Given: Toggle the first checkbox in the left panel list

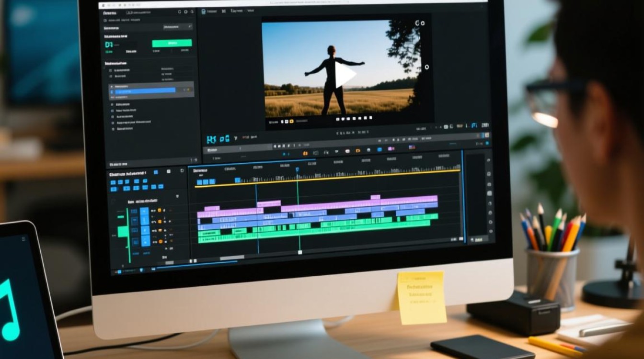Looking at the screenshot, I should pyautogui.click(x=111, y=70).
